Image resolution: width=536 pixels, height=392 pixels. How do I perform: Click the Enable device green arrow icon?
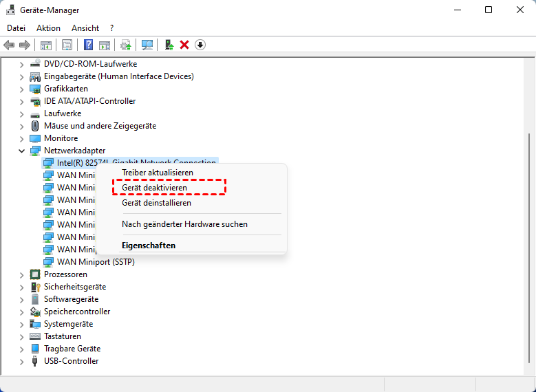[169, 45]
